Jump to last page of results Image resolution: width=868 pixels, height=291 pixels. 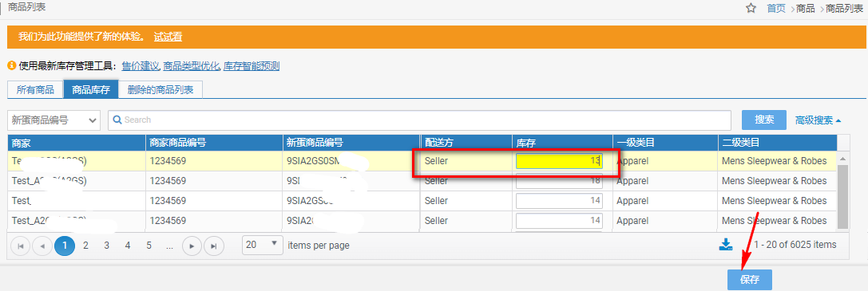tap(213, 246)
